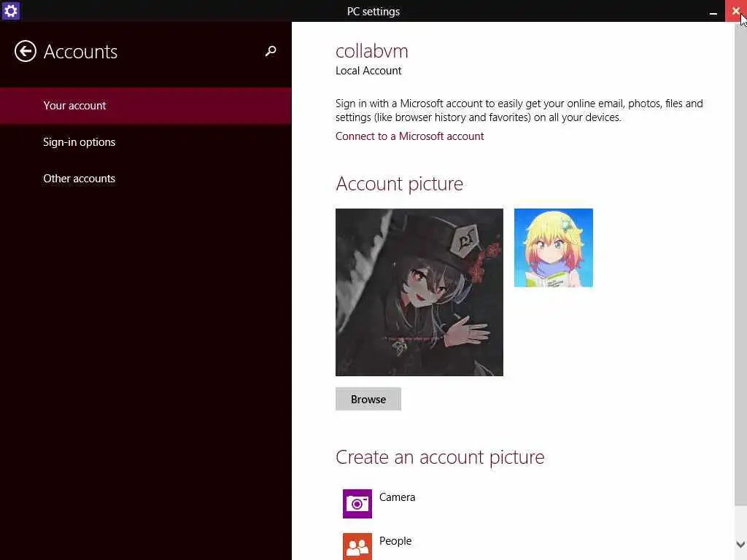Click the PC settings gear icon in title bar
Screen dimensions: 747x560
10,10
